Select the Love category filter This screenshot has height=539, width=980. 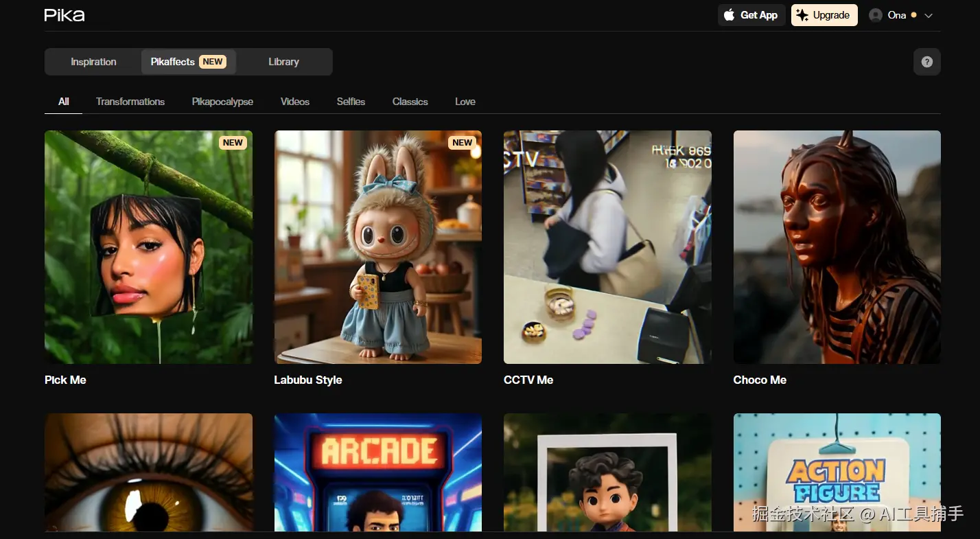pyautogui.click(x=465, y=102)
